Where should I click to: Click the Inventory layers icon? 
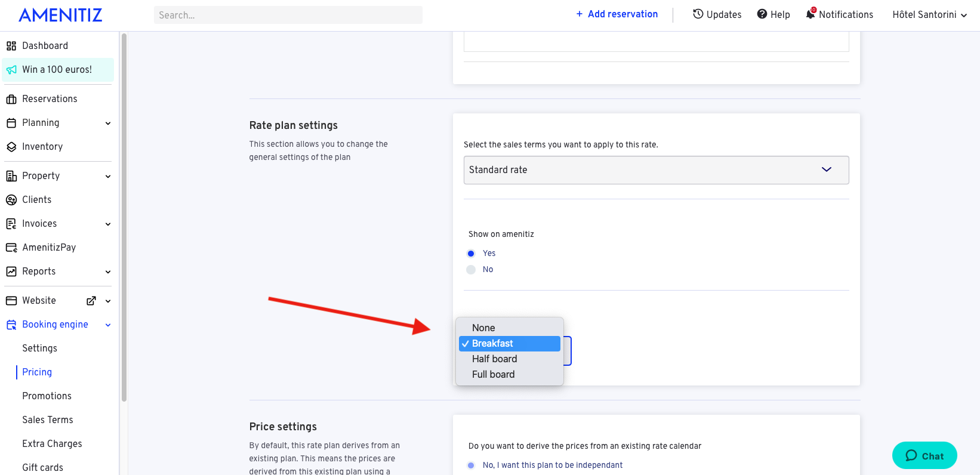11,147
